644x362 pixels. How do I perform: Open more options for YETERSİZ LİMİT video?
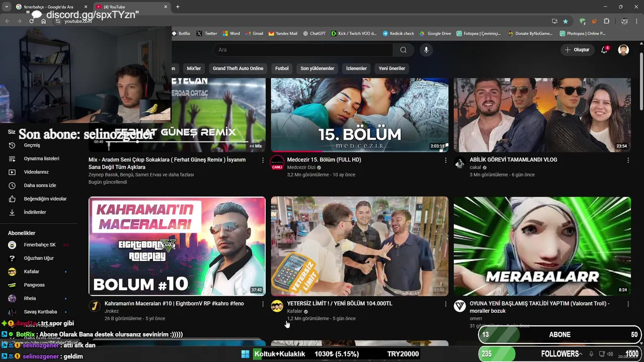tap(445, 304)
